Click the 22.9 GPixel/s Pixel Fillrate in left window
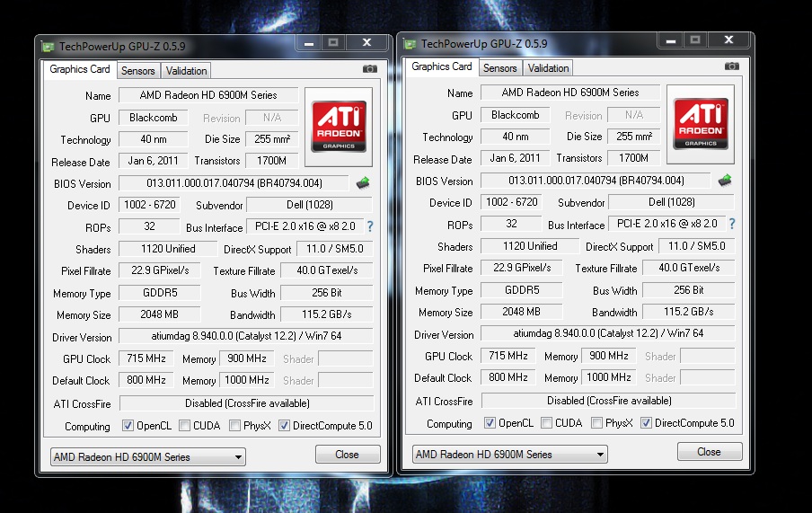The height and width of the screenshot is (513, 812). click(160, 270)
